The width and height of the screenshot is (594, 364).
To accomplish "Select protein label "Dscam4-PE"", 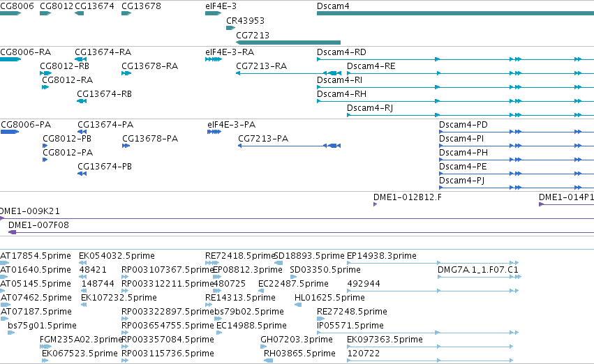I will (463, 167).
